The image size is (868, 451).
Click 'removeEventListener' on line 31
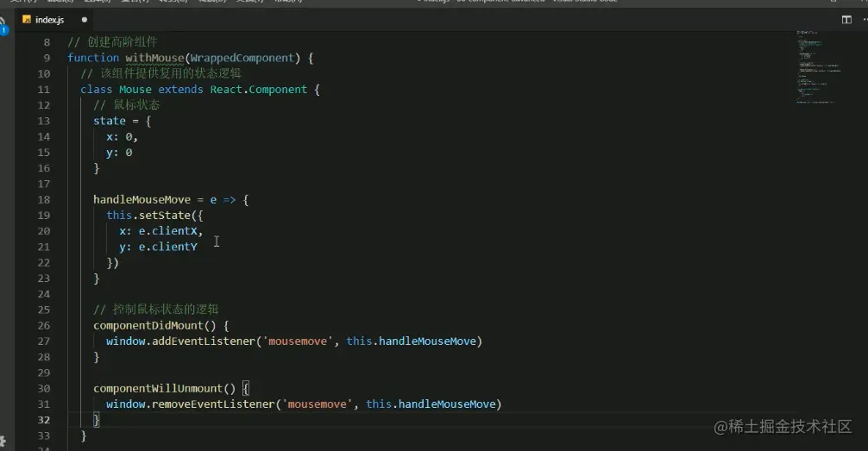tap(213, 404)
